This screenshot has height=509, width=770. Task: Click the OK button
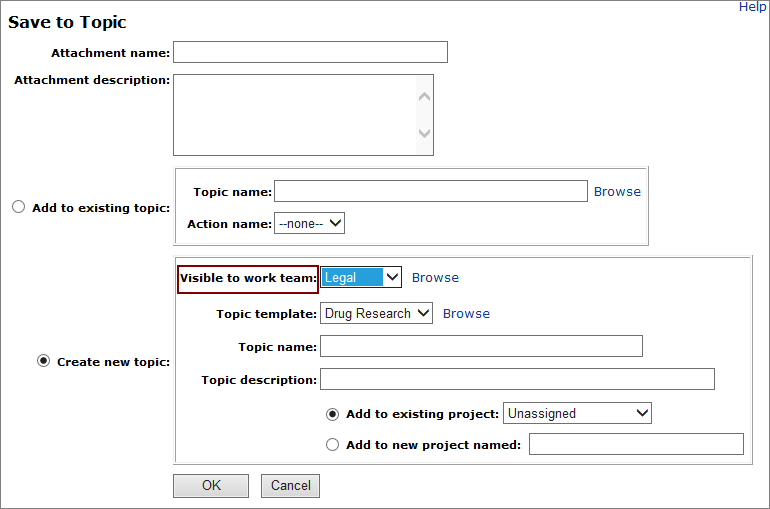(x=211, y=485)
